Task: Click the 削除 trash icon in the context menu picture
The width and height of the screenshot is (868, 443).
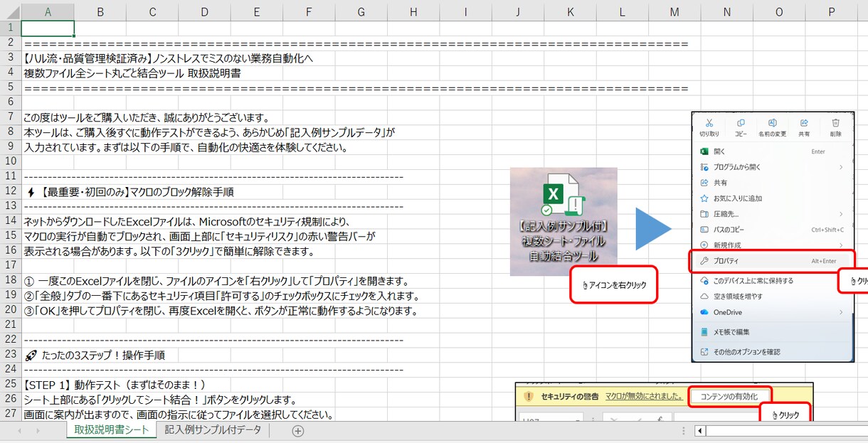Action: [x=835, y=122]
